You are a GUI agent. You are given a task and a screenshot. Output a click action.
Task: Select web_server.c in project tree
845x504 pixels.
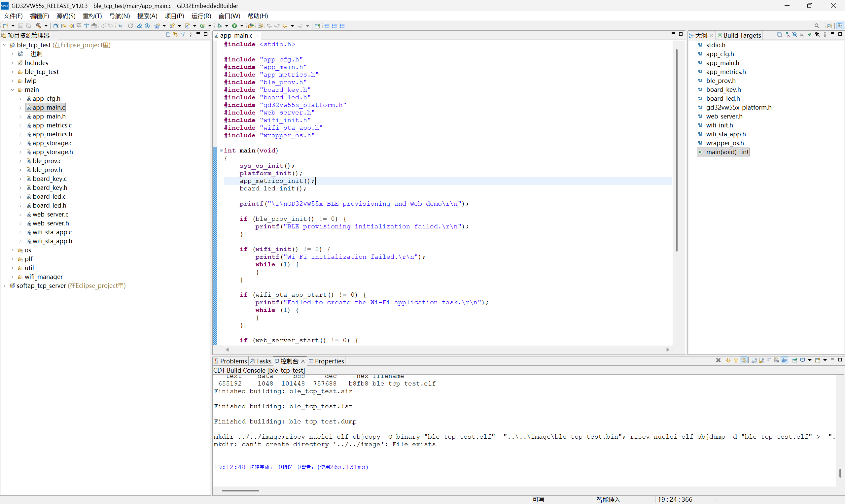pyautogui.click(x=50, y=214)
